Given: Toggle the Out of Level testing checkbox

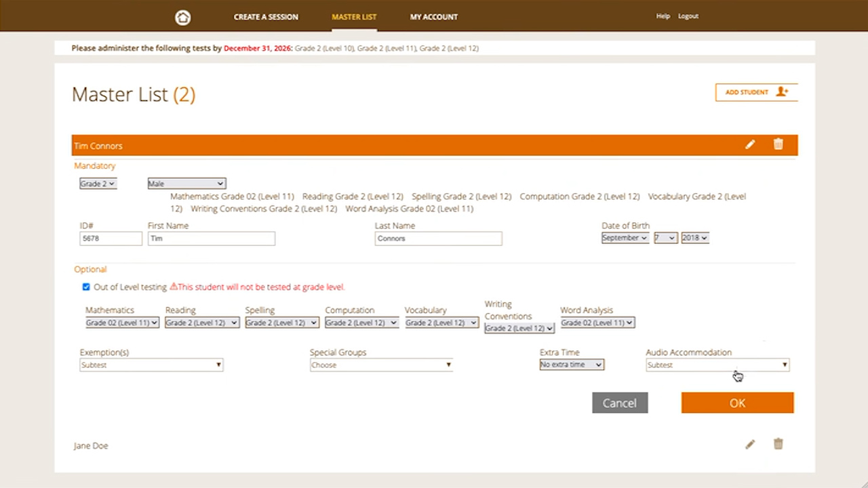Looking at the screenshot, I should click(86, 287).
